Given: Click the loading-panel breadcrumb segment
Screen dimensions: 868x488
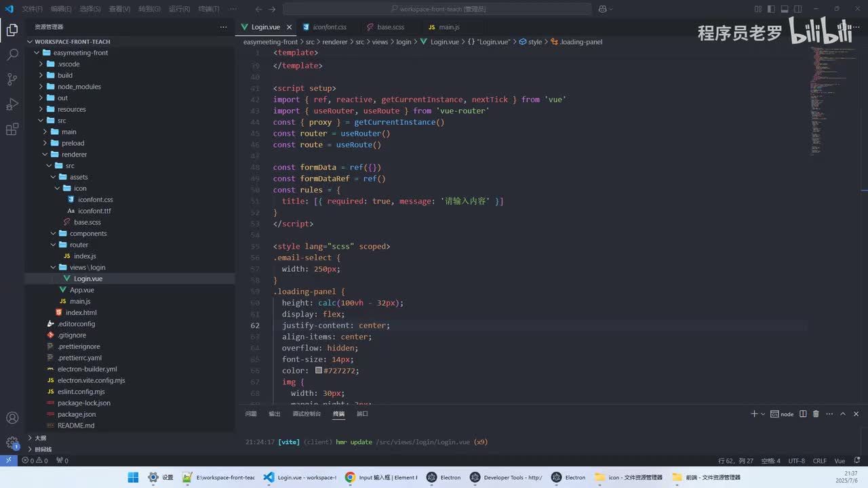Looking at the screenshot, I should pyautogui.click(x=577, y=42).
